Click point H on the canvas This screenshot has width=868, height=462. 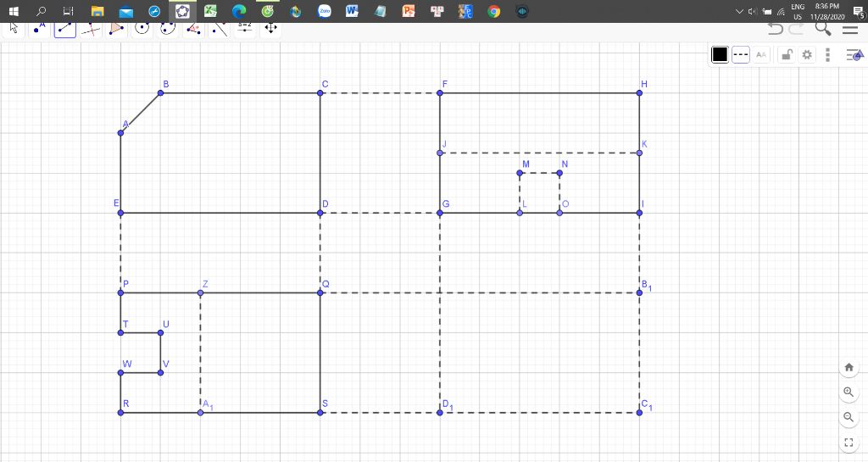click(639, 93)
